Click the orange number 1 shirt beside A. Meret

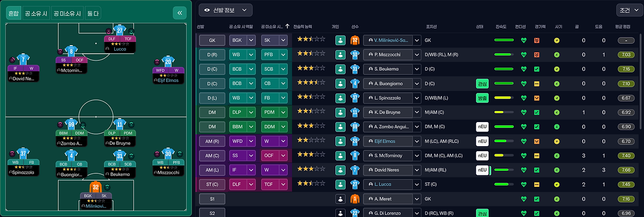point(355,198)
